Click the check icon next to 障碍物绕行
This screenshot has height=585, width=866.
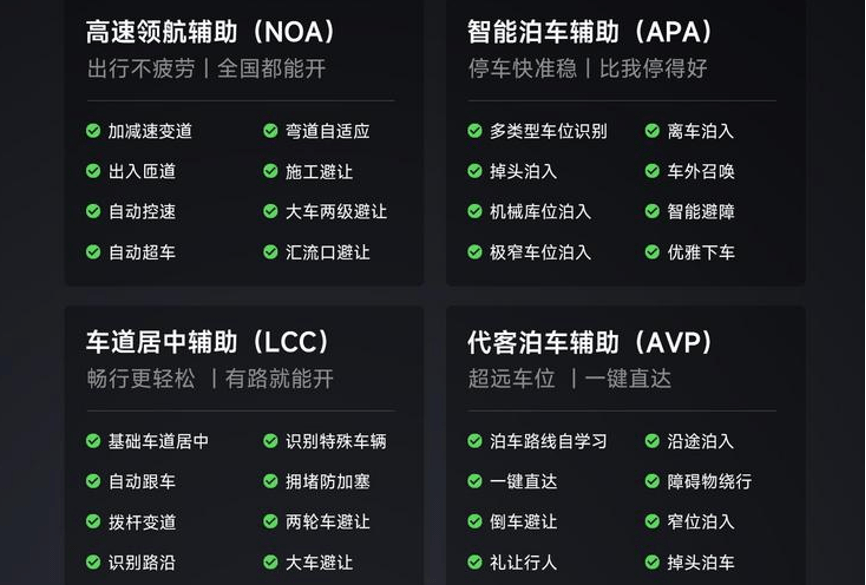652,481
